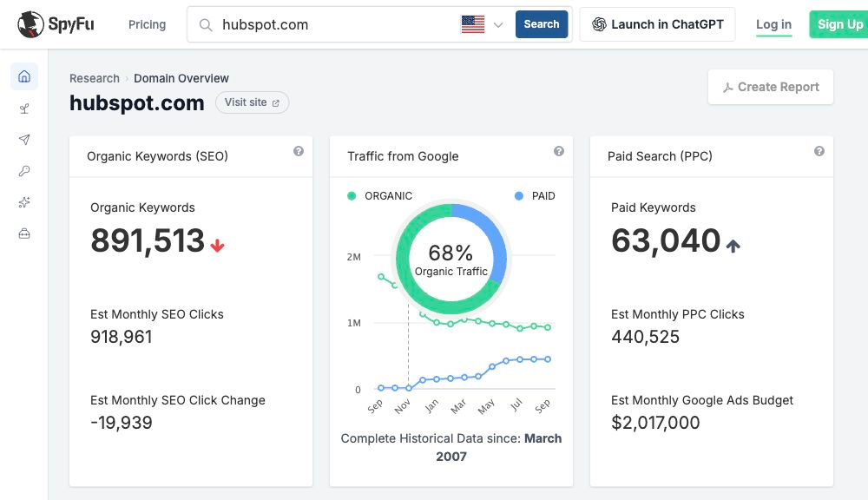
Task: Click the Organic Keywords (SEO) card title
Action: 157,156
